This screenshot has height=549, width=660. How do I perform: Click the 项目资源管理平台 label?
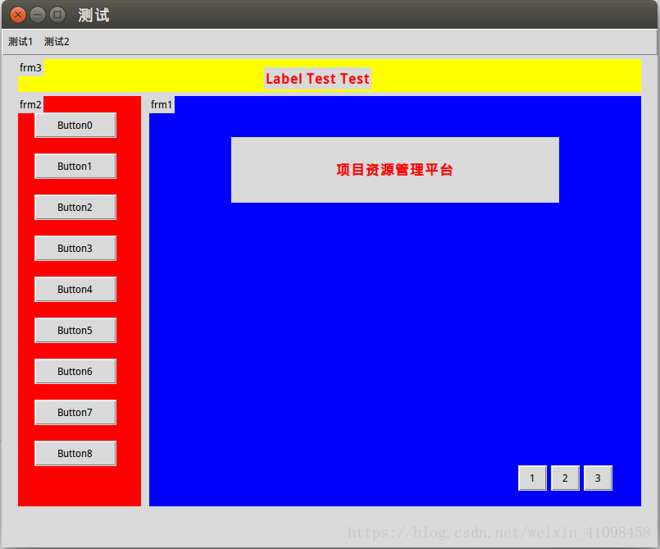coord(395,170)
